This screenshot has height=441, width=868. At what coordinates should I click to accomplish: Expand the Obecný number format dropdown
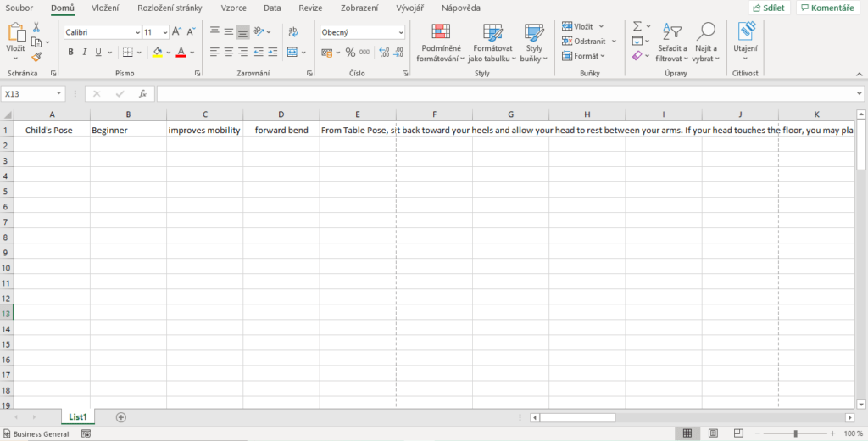pos(401,32)
